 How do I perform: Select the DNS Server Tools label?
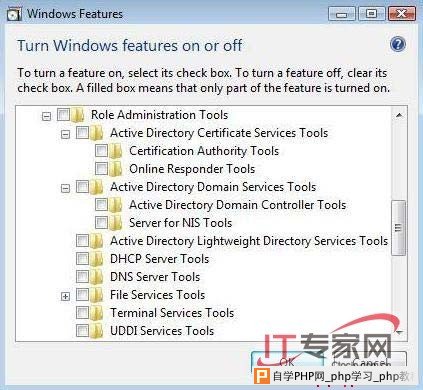point(155,277)
